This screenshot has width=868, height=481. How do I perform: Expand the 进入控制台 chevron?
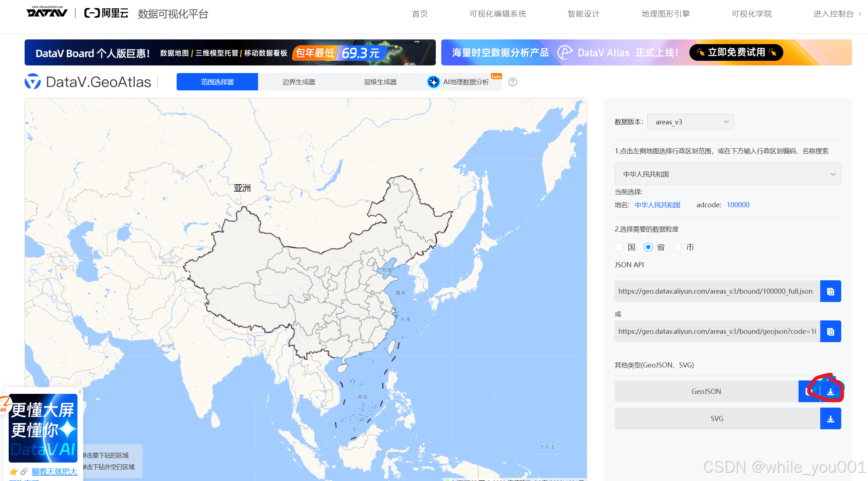[860, 14]
